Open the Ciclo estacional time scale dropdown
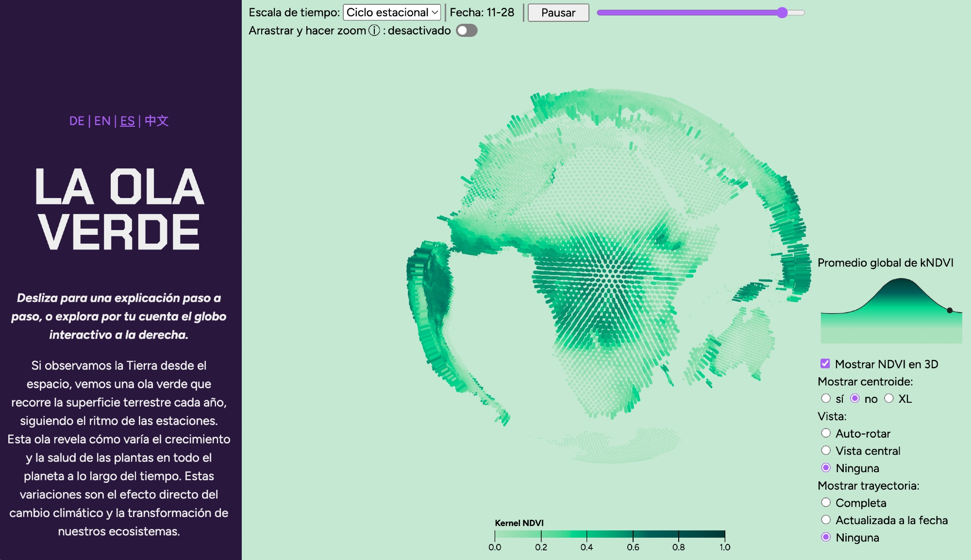Screen dimensions: 971x560 tap(392, 13)
